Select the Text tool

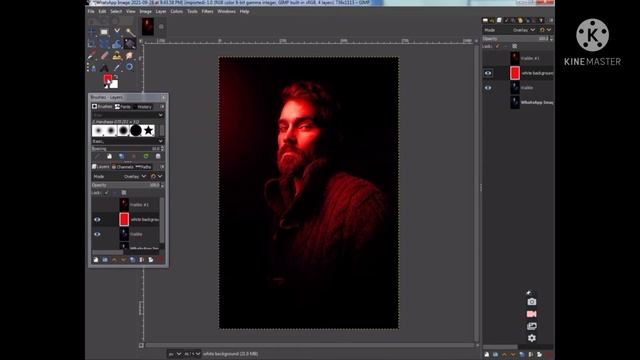(104, 67)
